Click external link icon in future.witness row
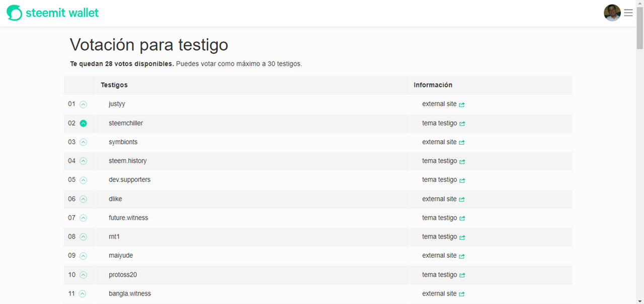 pos(462,218)
